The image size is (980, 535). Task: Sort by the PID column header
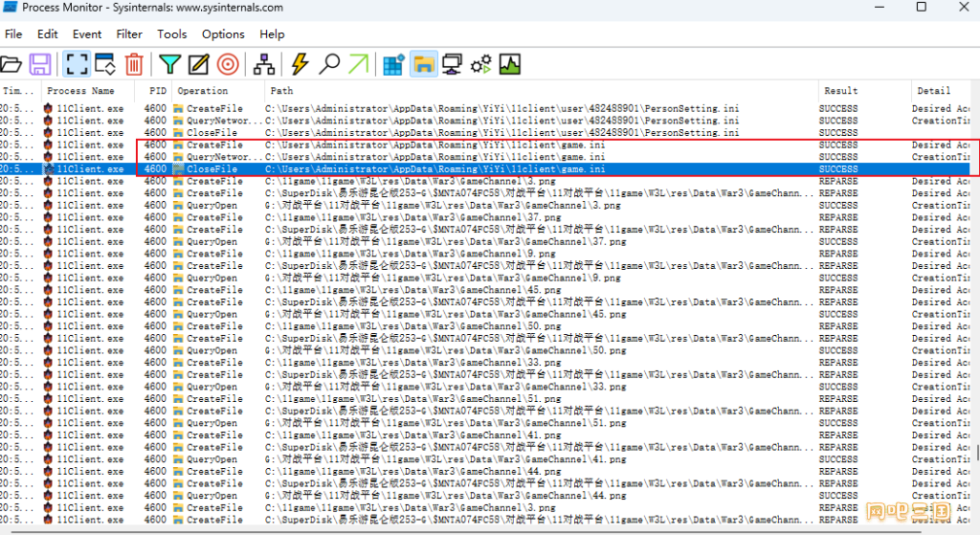tap(153, 91)
